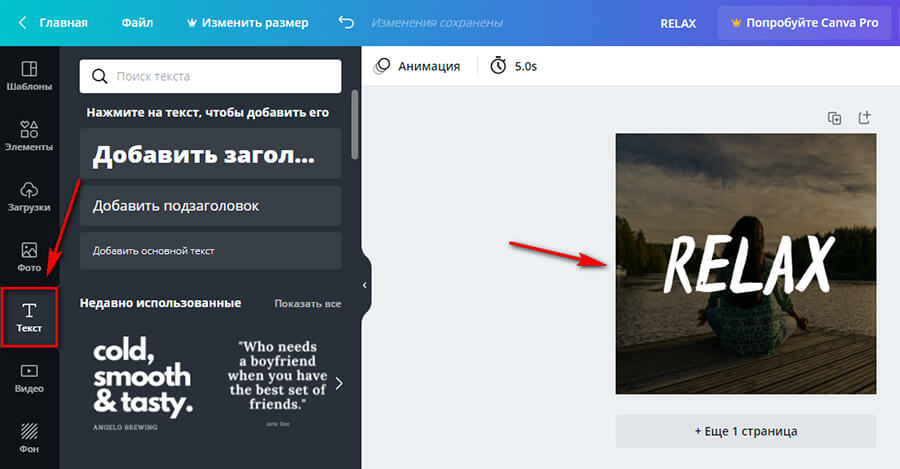Collapse the side panel with arrow handle
900x469 pixels.
click(x=365, y=285)
